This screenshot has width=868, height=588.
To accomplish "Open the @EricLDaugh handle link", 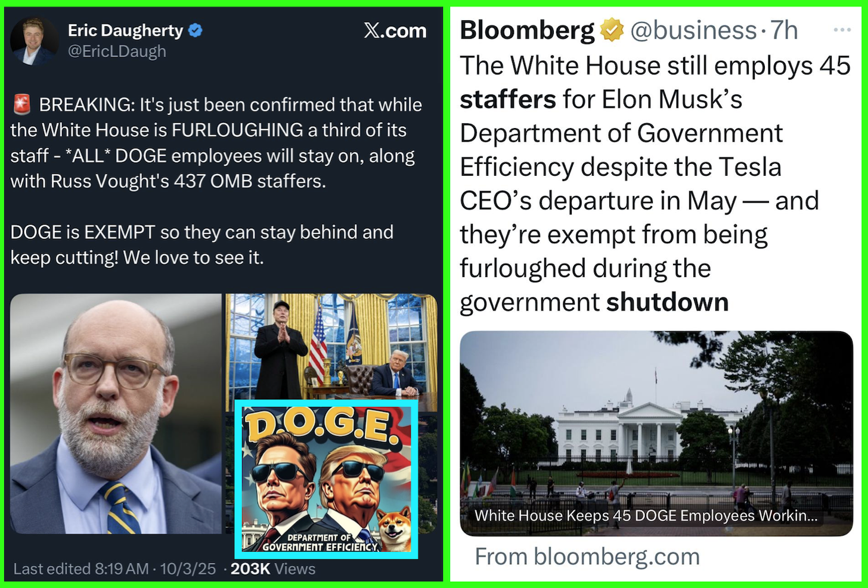I will pos(117,51).
